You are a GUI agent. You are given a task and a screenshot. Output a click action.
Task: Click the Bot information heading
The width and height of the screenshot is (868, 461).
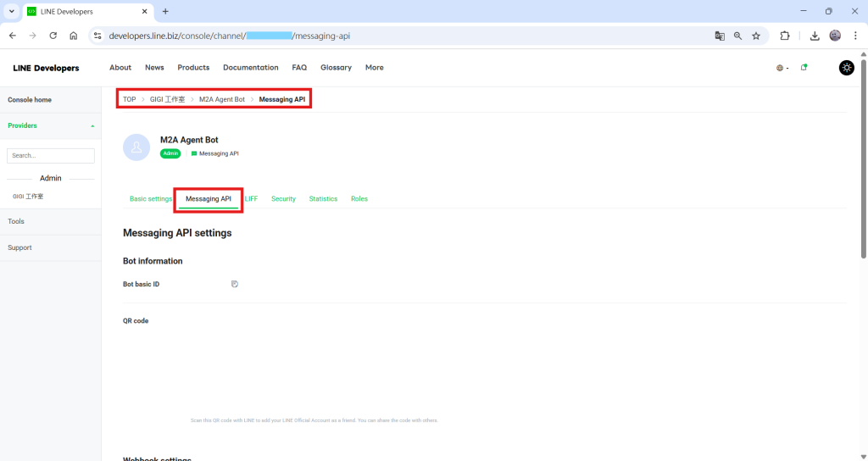[x=153, y=261]
